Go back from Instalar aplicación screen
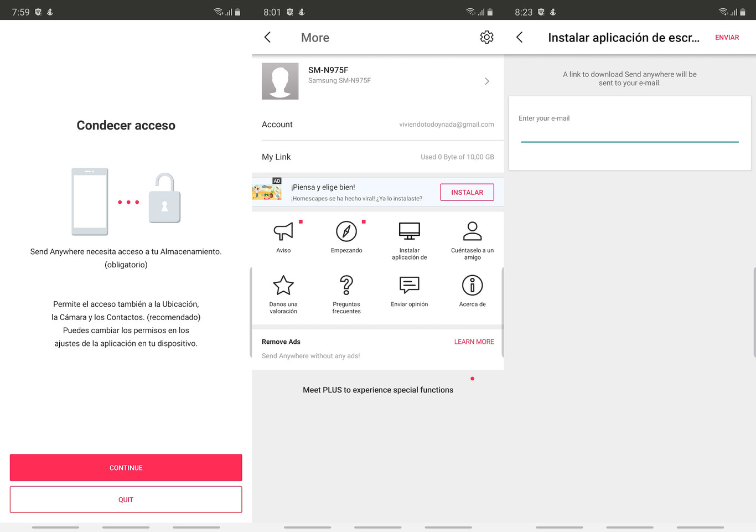 click(520, 37)
